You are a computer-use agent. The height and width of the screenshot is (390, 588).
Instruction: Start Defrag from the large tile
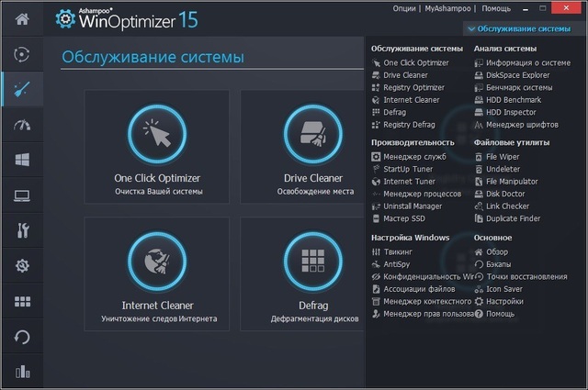point(313,262)
